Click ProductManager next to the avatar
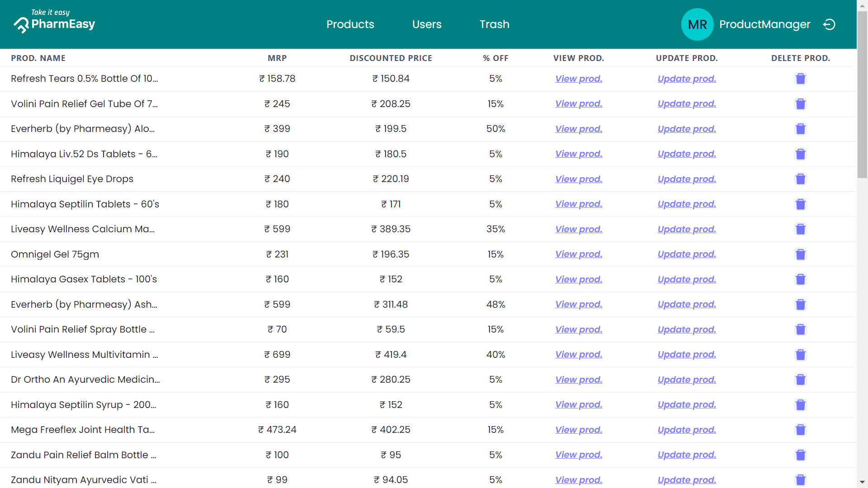The height and width of the screenshot is (488, 868). (765, 24)
